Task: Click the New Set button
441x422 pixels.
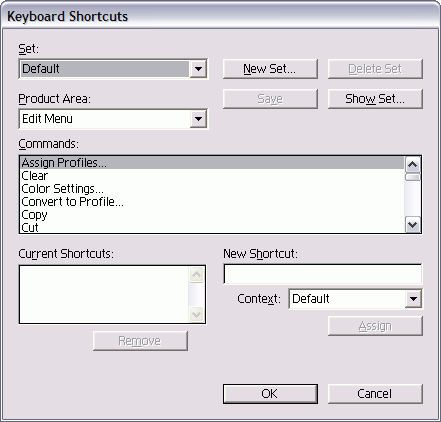Action: pyautogui.click(x=270, y=69)
